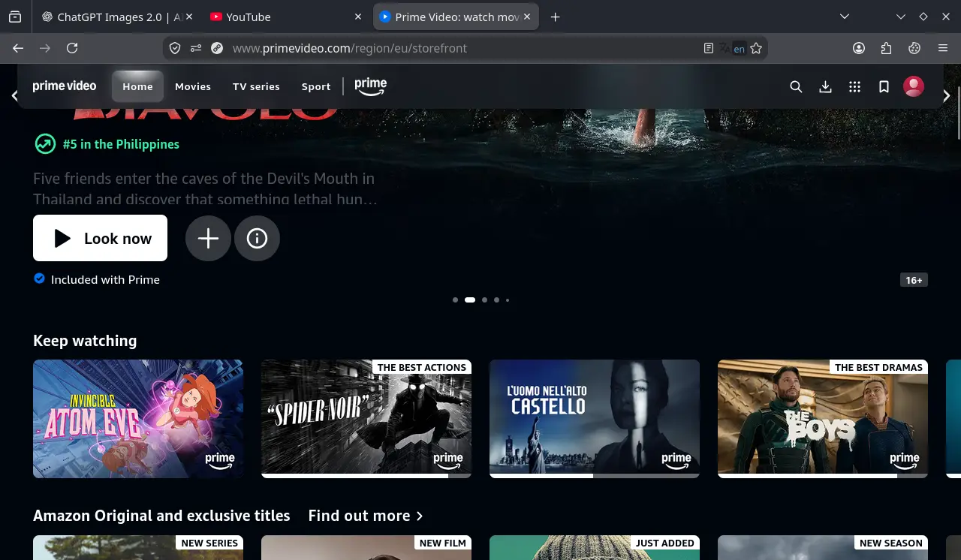
Task: Open the tracking protection shield icon
Action: pos(175,48)
